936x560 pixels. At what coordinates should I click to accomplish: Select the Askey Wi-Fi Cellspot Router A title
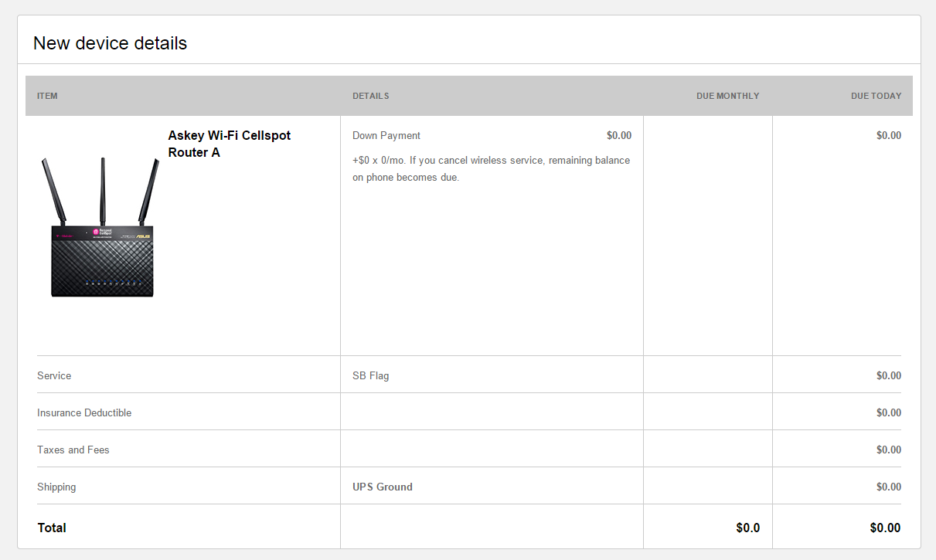tap(229, 144)
